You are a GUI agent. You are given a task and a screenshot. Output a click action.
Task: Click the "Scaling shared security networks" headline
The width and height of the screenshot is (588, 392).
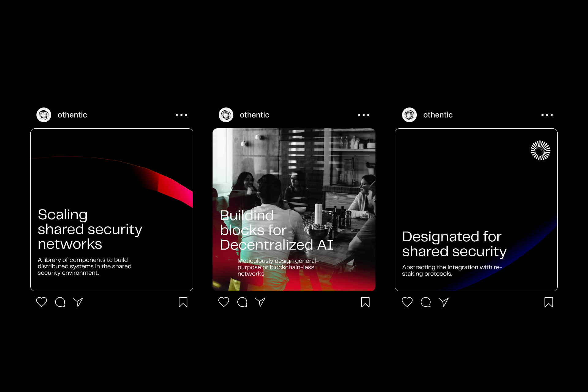tap(90, 229)
